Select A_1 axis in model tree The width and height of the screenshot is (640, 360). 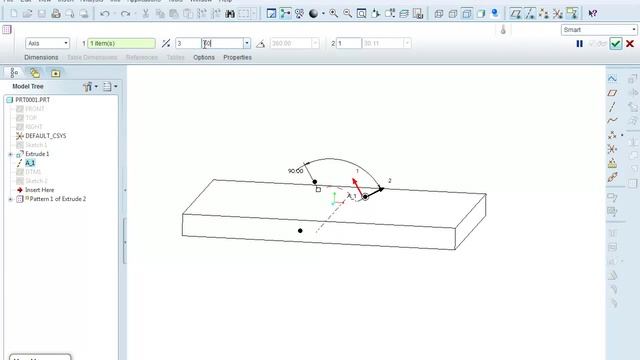30,163
